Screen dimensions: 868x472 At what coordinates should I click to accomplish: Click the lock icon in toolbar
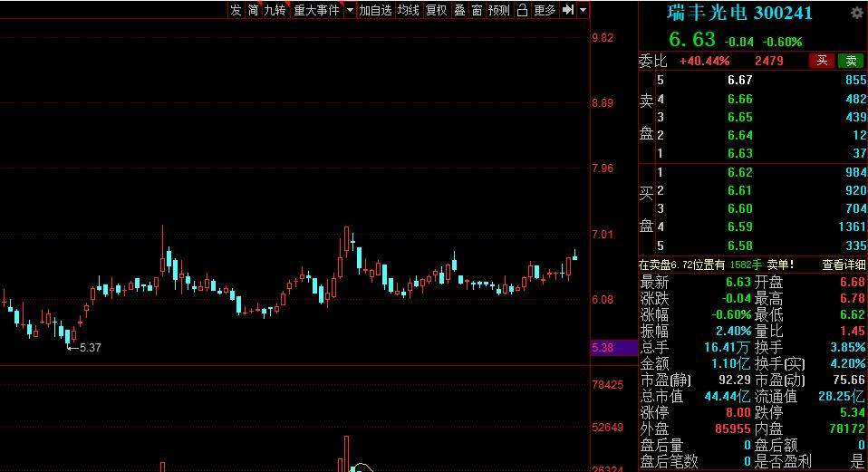pos(523,10)
